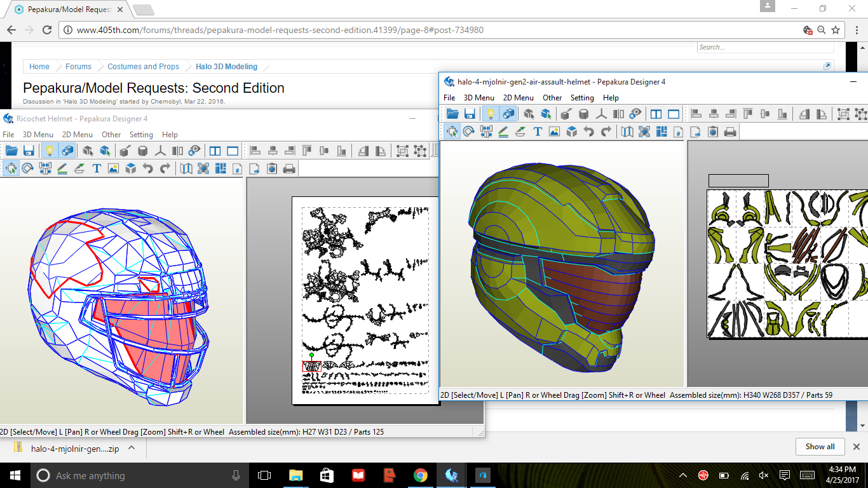Click Print icon in Ricochet Helmet window
This screenshot has height=488, width=868.
click(x=289, y=168)
